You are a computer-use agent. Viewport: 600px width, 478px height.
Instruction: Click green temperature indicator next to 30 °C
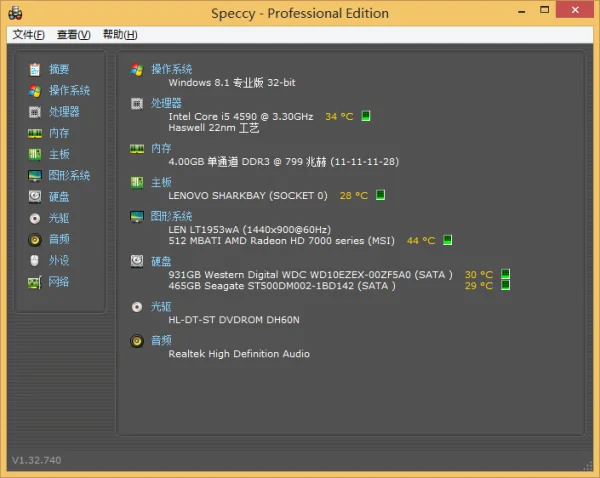pyautogui.click(x=505, y=274)
